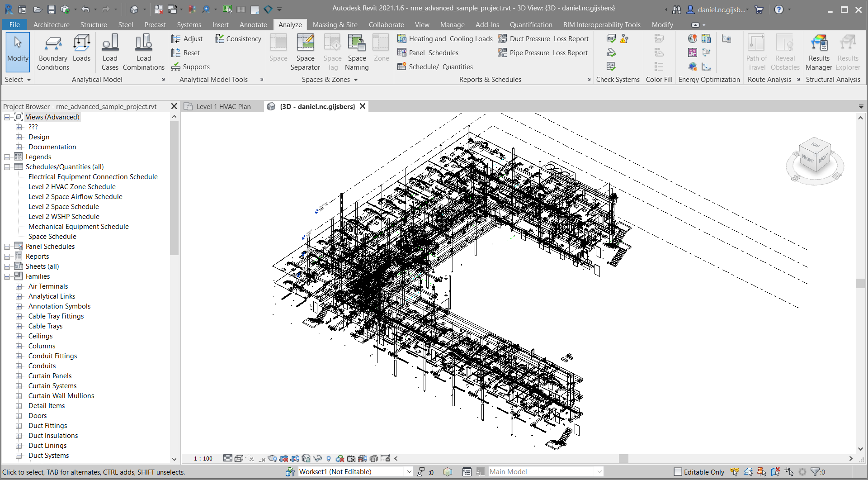
Task: Click the 1 : 100 view scale
Action: 203,458
